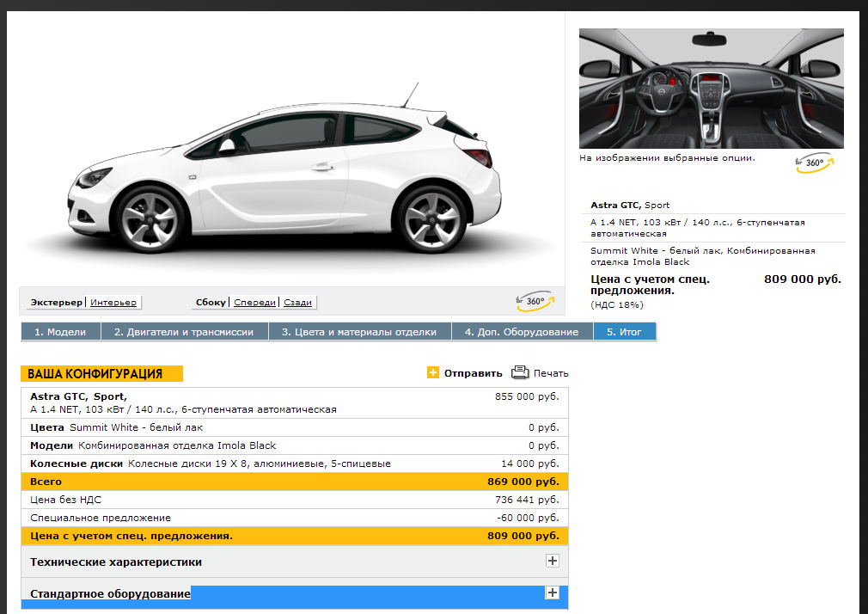Click the Цена без НДС label

coord(66,500)
